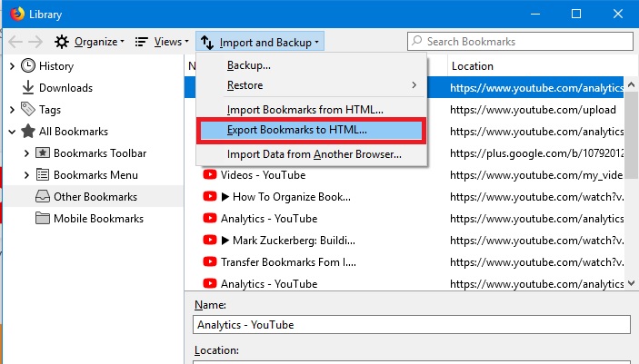Click Backup in the menu

coord(248,65)
